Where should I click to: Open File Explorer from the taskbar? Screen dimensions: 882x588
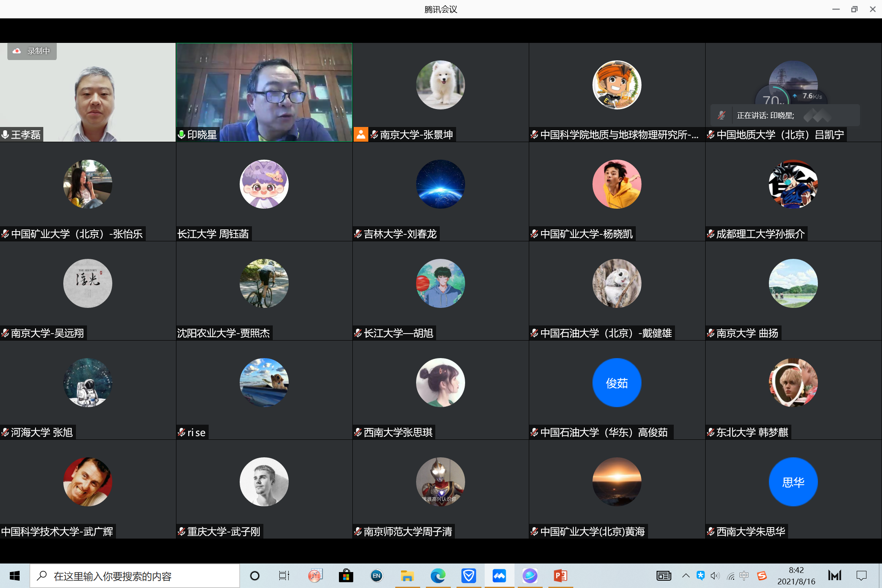[x=407, y=576]
